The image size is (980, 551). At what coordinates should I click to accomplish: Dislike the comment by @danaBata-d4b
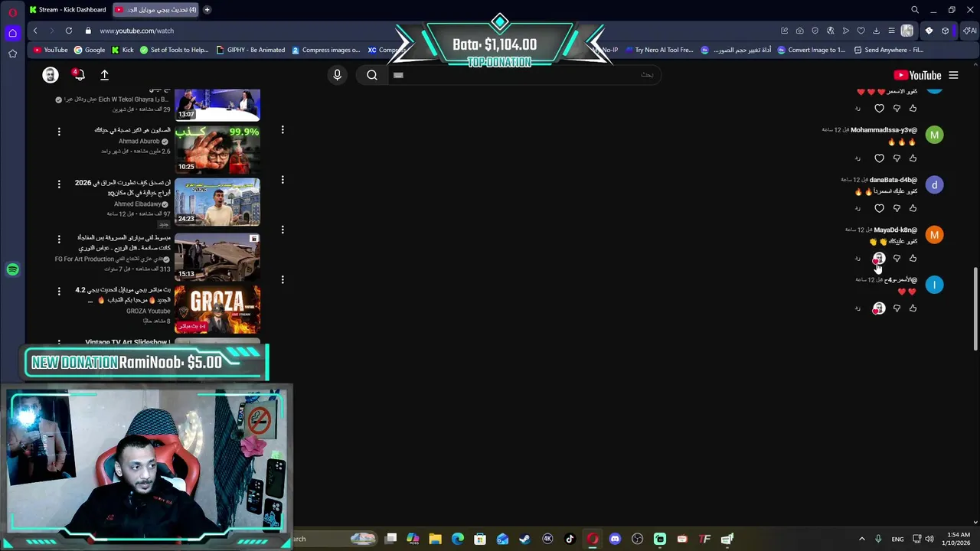[897, 208]
